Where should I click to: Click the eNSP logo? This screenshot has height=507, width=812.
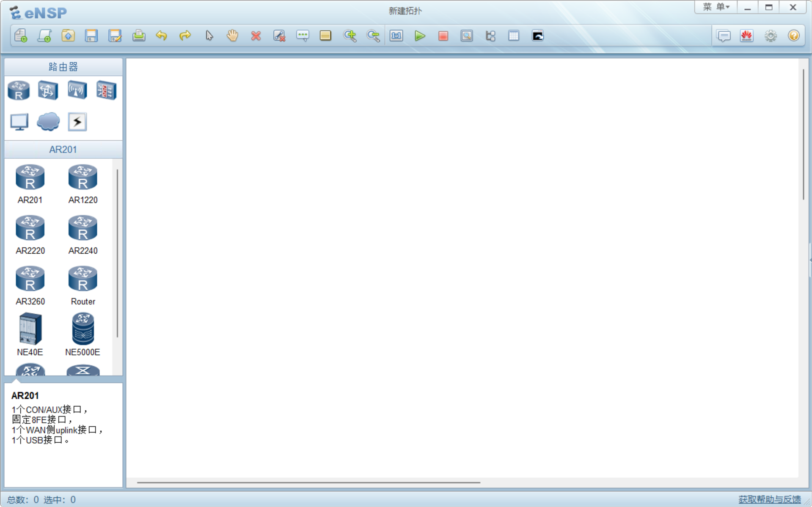39,13
